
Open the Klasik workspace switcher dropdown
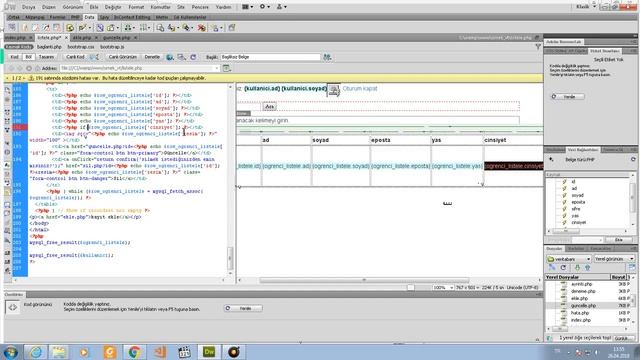(585, 7)
